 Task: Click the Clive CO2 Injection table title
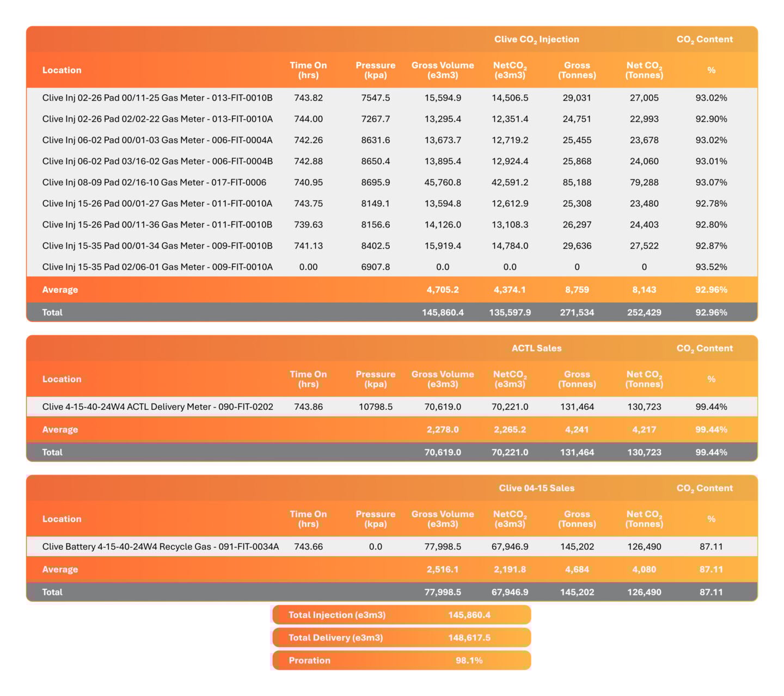coord(536,39)
